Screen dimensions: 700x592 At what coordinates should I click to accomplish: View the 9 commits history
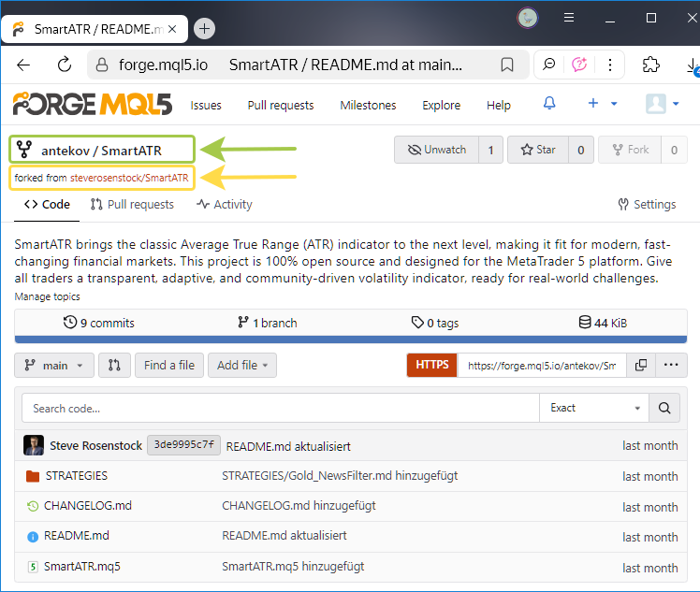pos(98,323)
